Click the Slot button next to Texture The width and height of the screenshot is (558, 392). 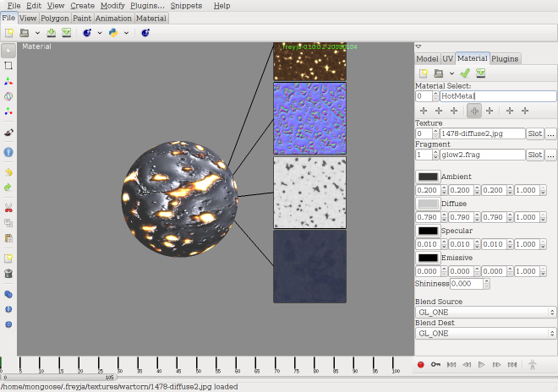535,133
